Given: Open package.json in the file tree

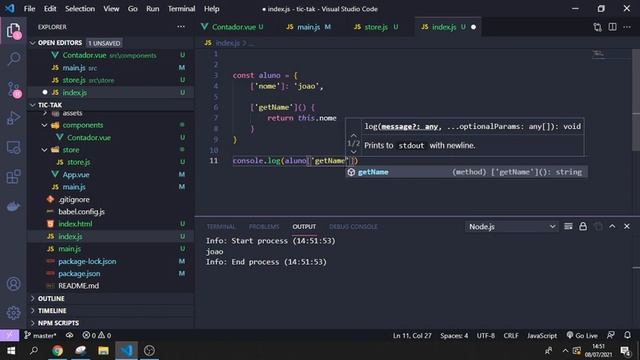Looking at the screenshot, I should [79, 273].
